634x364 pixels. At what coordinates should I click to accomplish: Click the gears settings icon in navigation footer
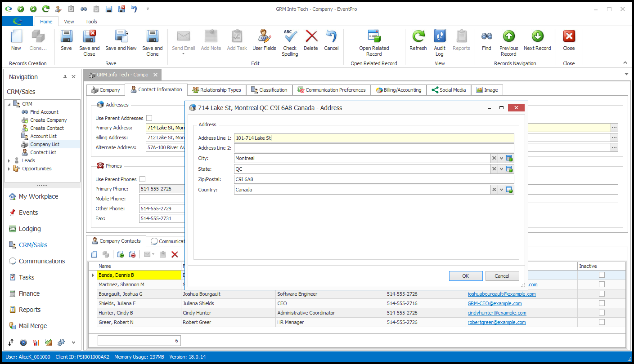(61, 342)
